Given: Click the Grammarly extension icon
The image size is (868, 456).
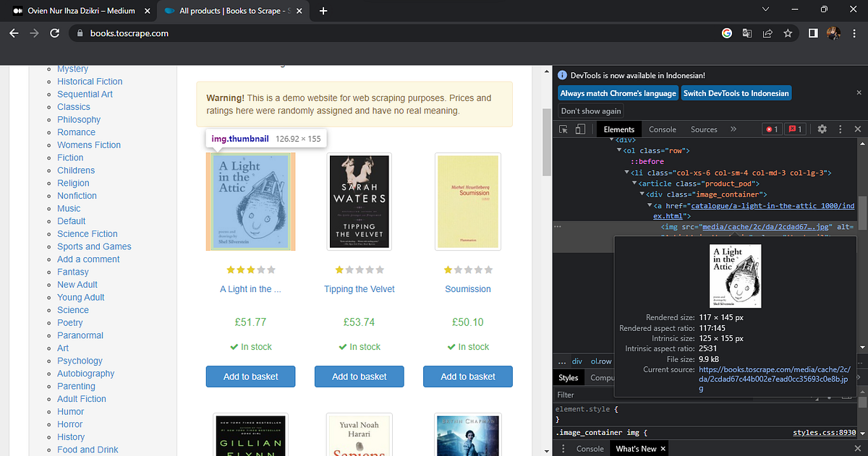Looking at the screenshot, I should pos(727,33).
